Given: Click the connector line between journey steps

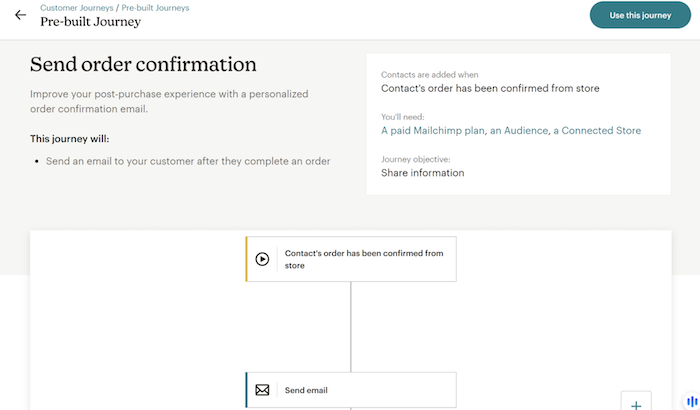Looking at the screenshot, I should (350, 326).
